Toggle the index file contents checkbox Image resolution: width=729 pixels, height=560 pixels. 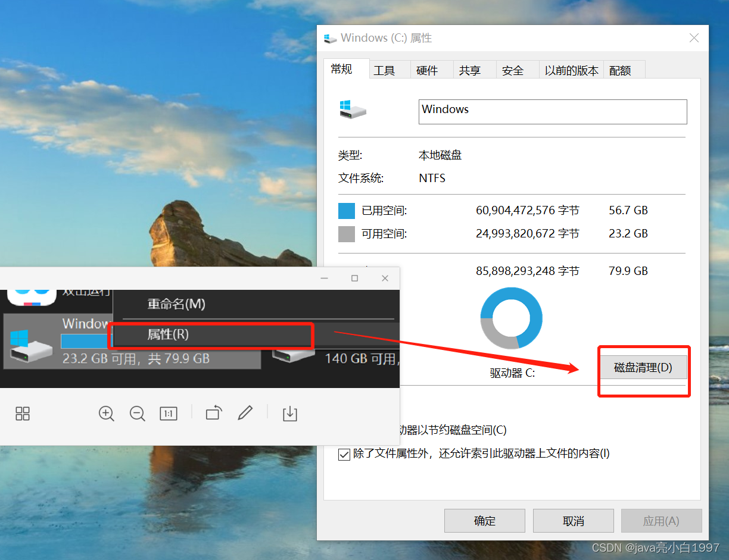pyautogui.click(x=344, y=455)
